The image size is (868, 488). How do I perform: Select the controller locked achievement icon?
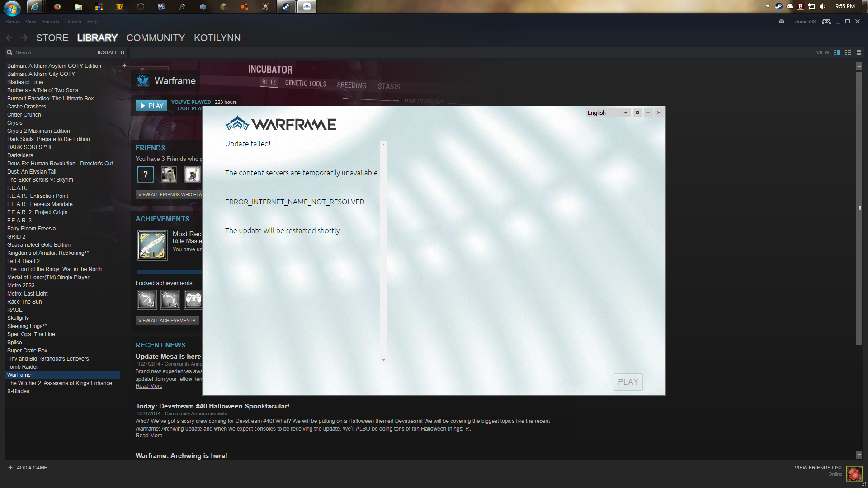pyautogui.click(x=193, y=300)
